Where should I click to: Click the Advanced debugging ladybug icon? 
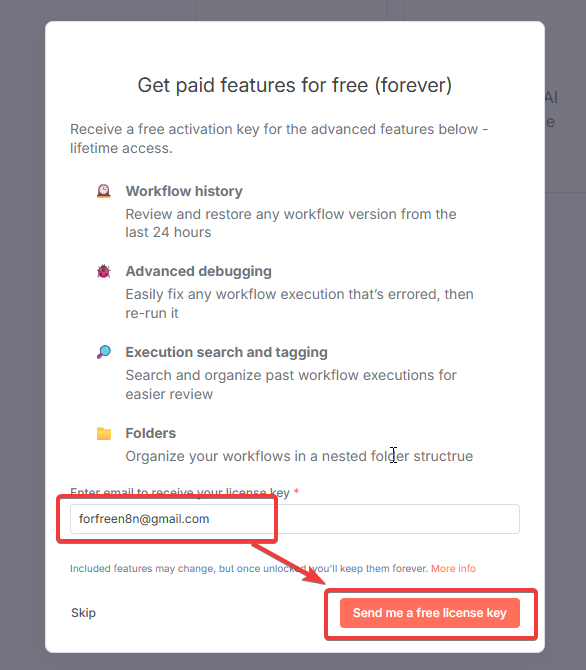pos(103,271)
